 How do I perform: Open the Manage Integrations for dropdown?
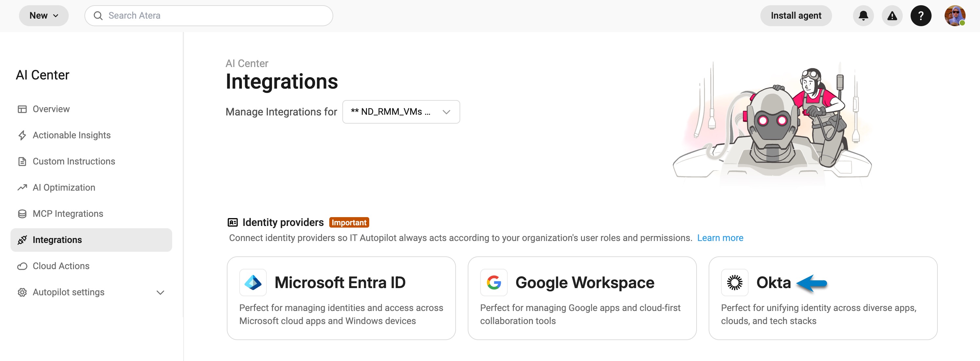(x=401, y=112)
